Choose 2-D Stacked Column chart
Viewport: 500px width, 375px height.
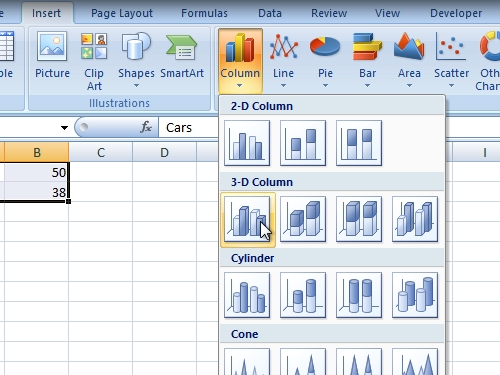[303, 143]
